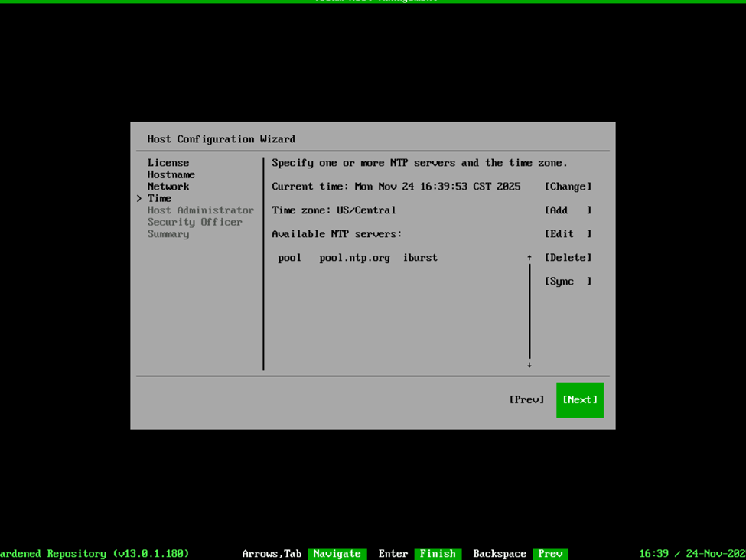
Task: Click the NTP list scroll down arrow
Action: 529,365
